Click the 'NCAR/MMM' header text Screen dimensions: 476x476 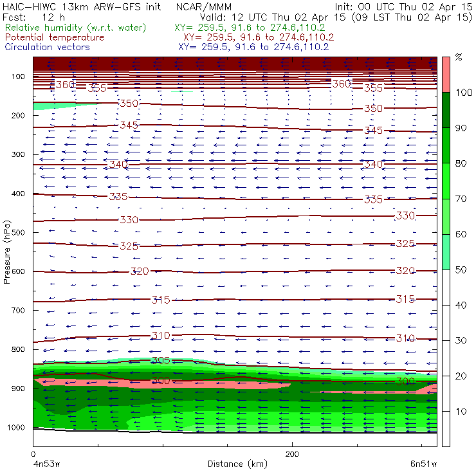pos(204,7)
